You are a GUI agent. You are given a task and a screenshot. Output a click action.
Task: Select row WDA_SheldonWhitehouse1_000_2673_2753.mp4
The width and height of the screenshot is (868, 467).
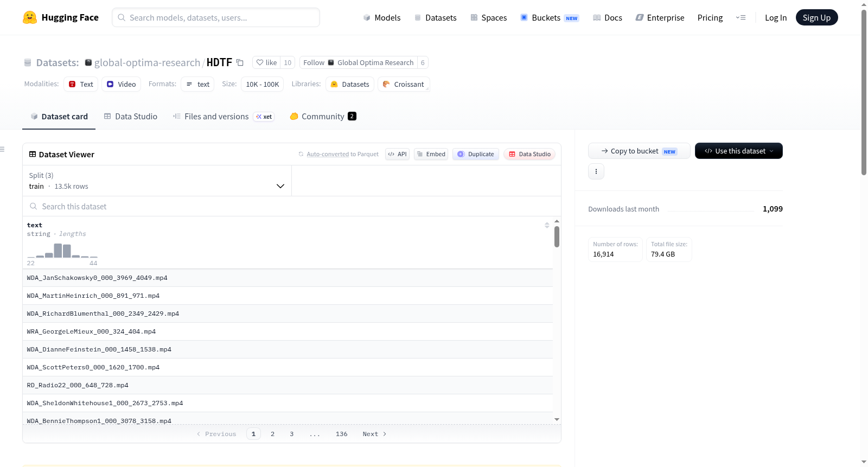click(288, 403)
